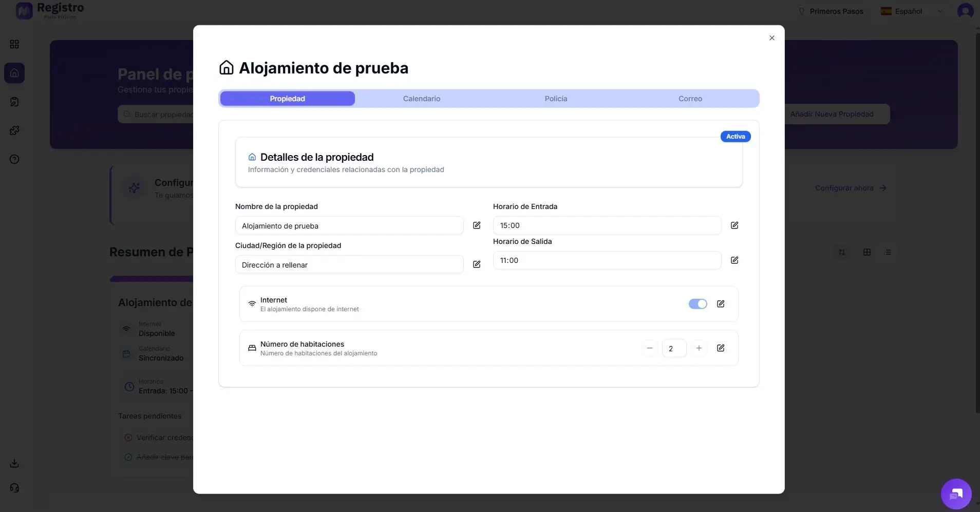980x512 pixels.
Task: Switch to grid view in Resumen section
Action: coord(867,252)
